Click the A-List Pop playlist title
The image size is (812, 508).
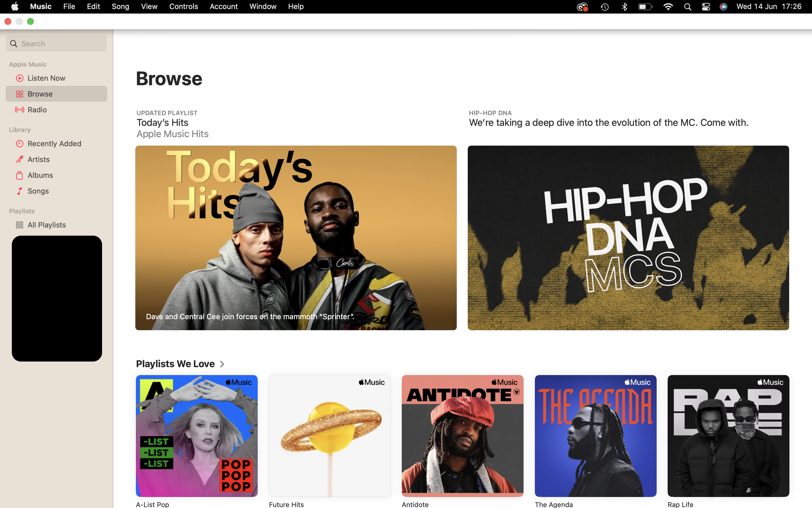(153, 504)
